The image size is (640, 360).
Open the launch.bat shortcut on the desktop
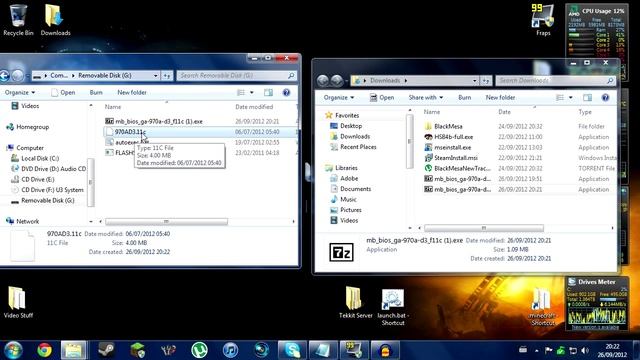pyautogui.click(x=393, y=307)
